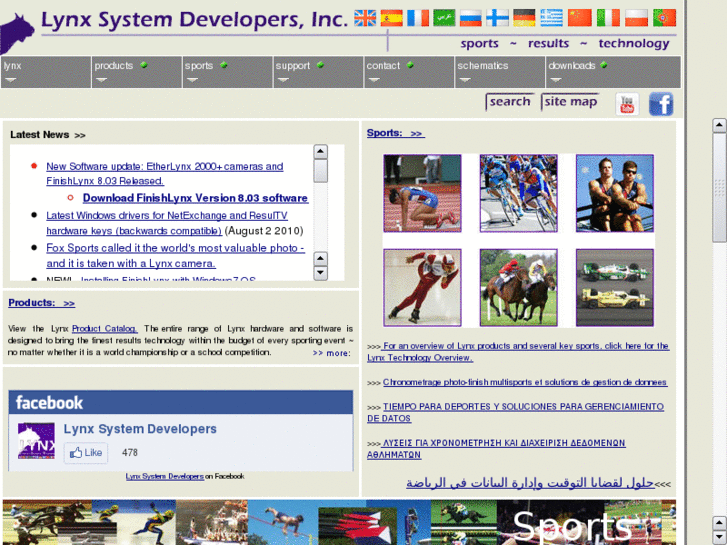Open the YouTube channel icon
This screenshot has height=545, width=727.
[627, 104]
